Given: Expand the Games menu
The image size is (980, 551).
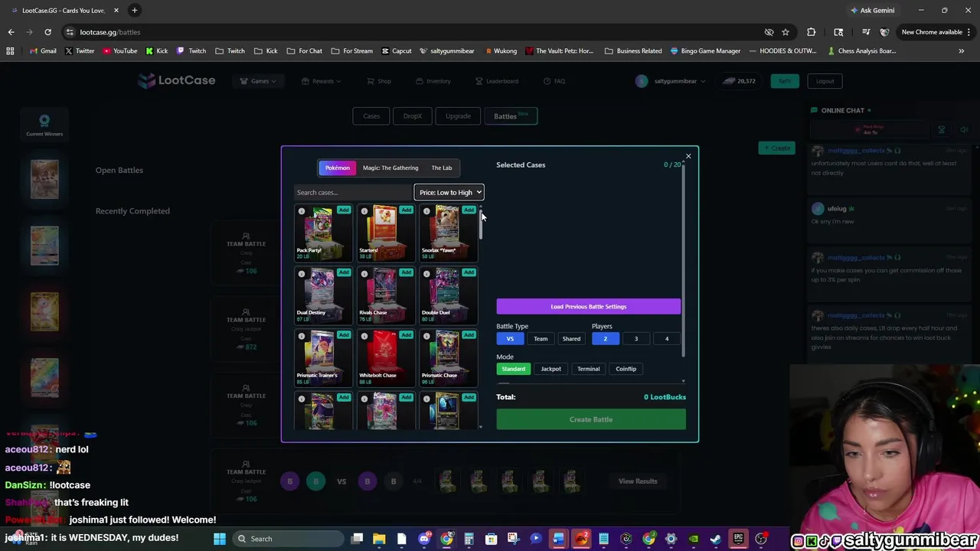Looking at the screenshot, I should (258, 81).
